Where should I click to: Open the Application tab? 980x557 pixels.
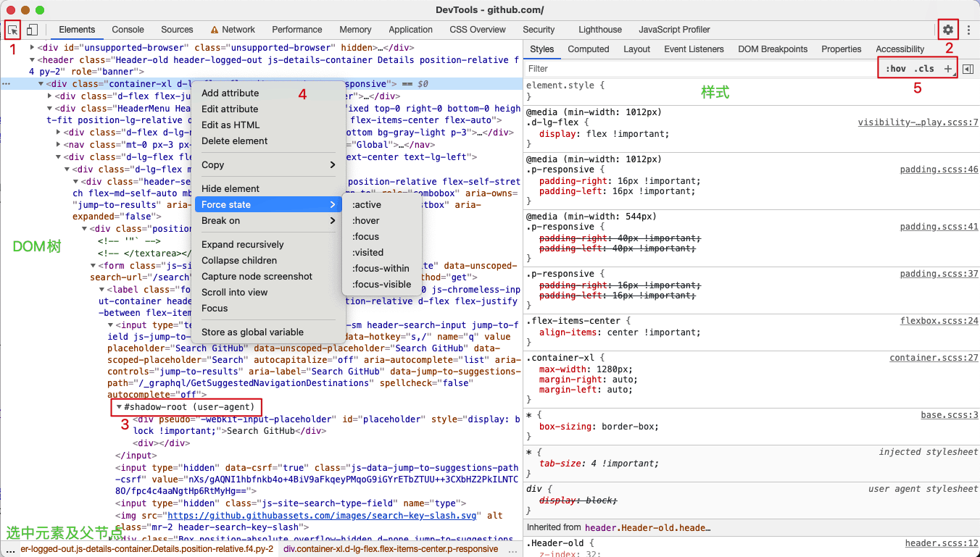410,30
